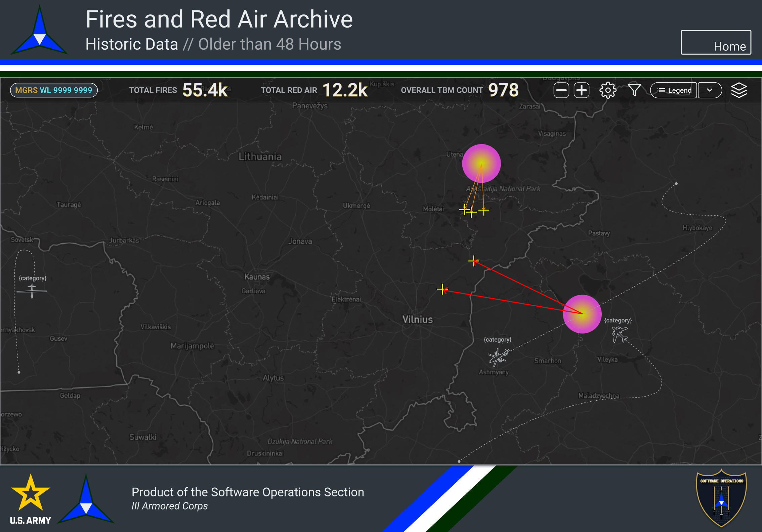
Task: Click the Total Fires 55.4k counter
Action: (x=205, y=90)
